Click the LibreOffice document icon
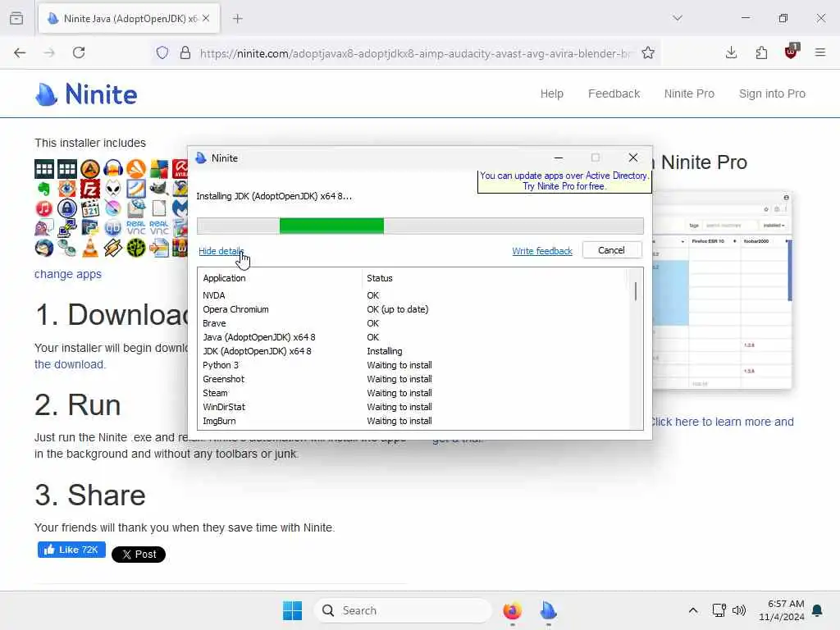The height and width of the screenshot is (630, 840). tap(159, 208)
